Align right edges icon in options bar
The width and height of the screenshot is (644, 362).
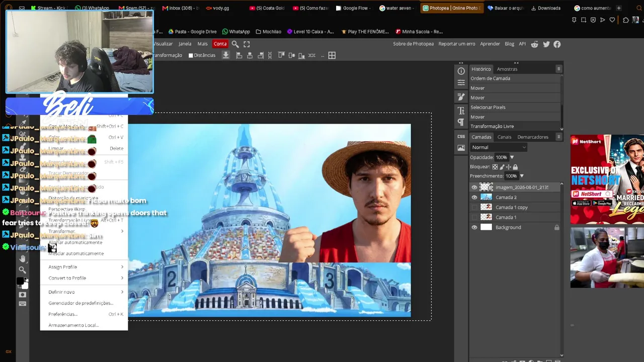tap(261, 55)
